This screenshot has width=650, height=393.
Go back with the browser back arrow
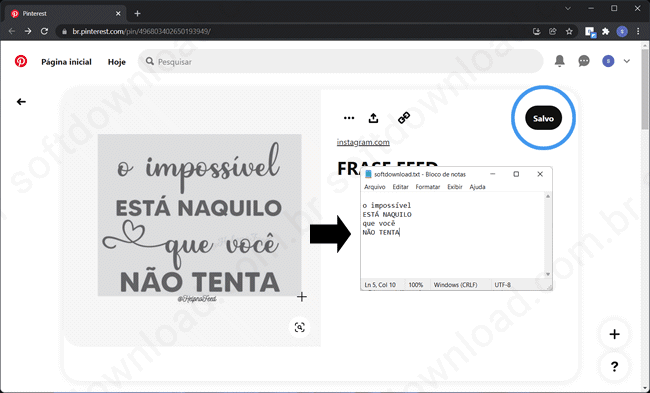coord(12,31)
